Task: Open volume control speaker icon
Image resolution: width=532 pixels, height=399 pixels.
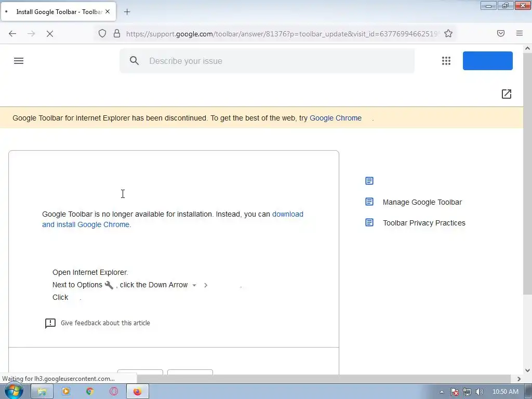Action: (479, 392)
